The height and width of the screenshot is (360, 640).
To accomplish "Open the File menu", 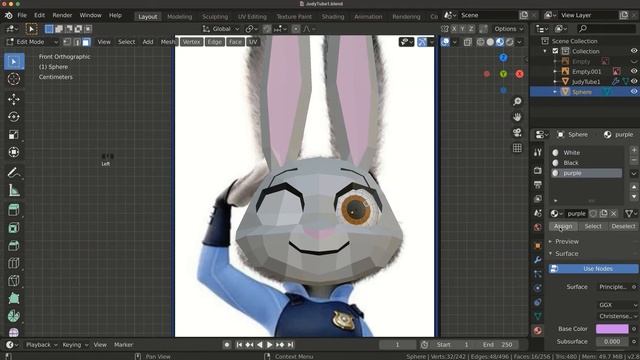I will pos(22,15).
